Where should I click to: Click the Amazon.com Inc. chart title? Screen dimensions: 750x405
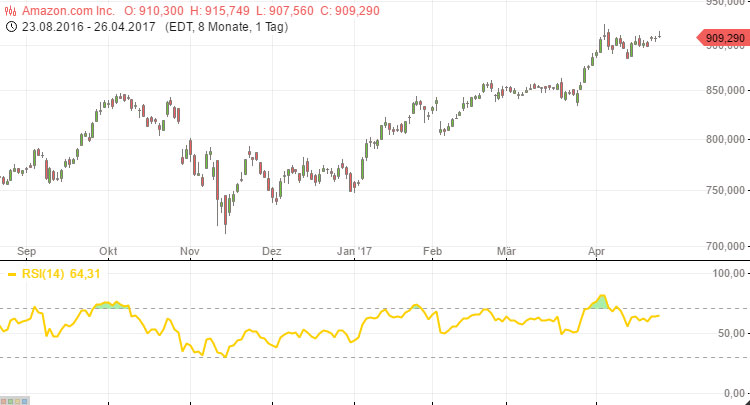(x=68, y=11)
